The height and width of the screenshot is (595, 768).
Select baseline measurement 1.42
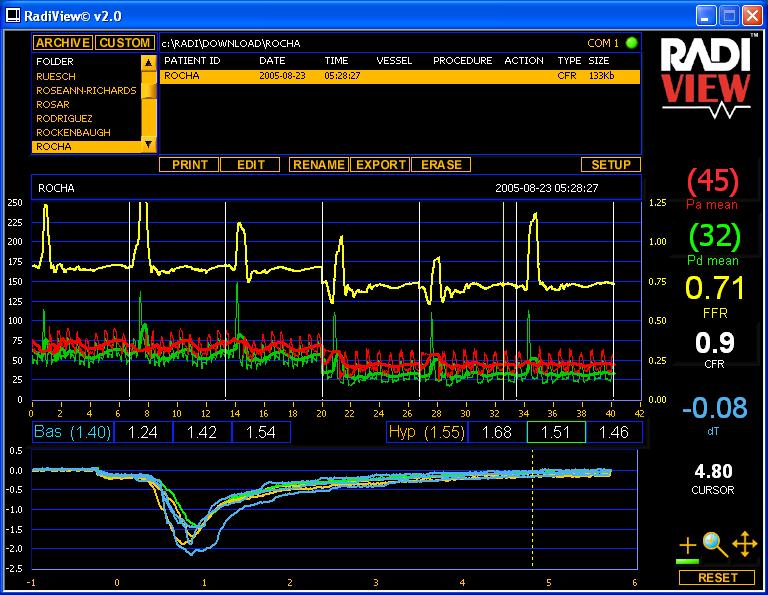coord(202,432)
